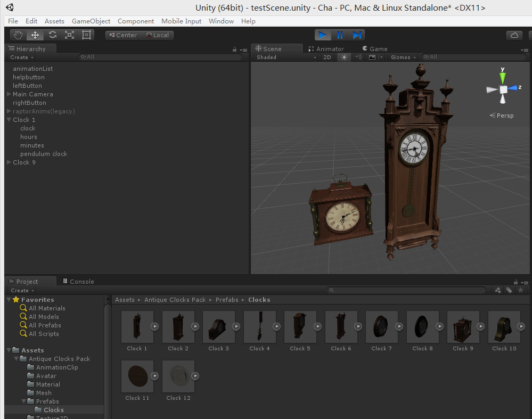The height and width of the screenshot is (419, 532).
Task: Toggle scene view audio
Action: pos(357,57)
